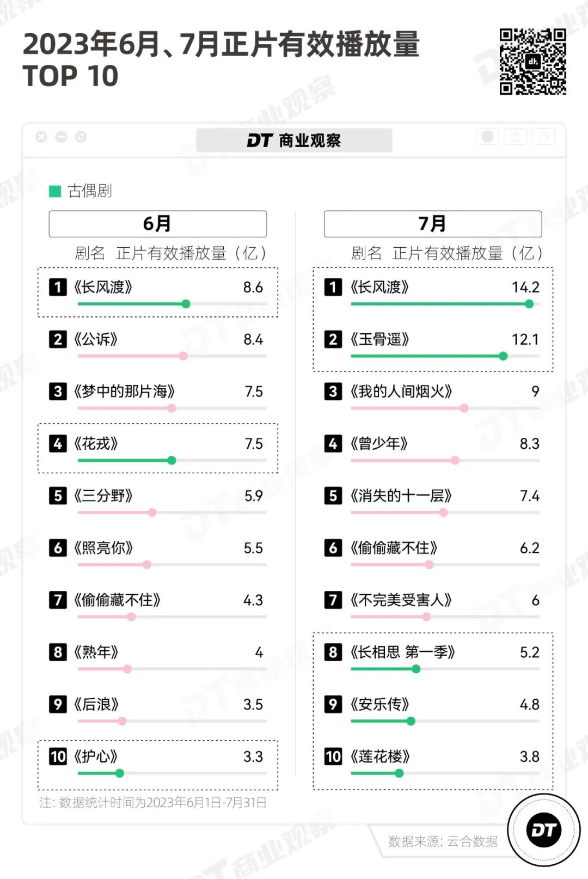The width and height of the screenshot is (588, 879).
Task: Click the rank 1 badge for June 长风渡
Action: tap(58, 287)
